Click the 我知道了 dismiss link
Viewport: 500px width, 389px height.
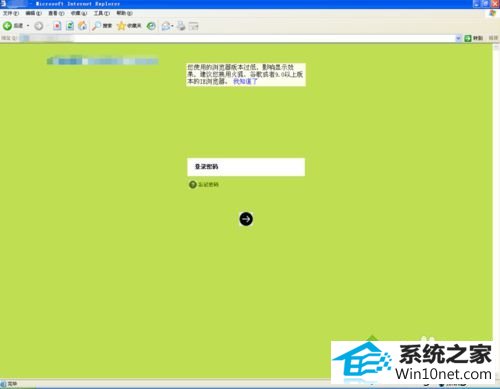coord(245,81)
